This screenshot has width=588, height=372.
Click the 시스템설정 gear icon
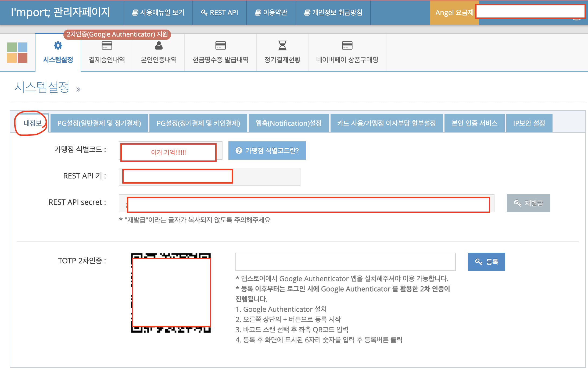click(x=58, y=45)
